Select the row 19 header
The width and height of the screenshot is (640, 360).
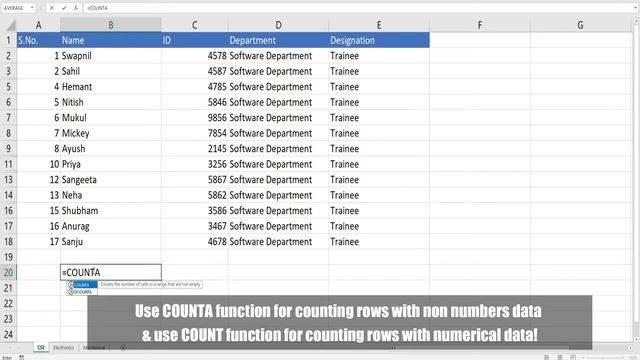click(8, 257)
